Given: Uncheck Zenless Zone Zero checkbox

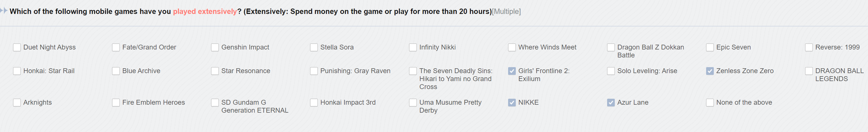Looking at the screenshot, I should 710,71.
